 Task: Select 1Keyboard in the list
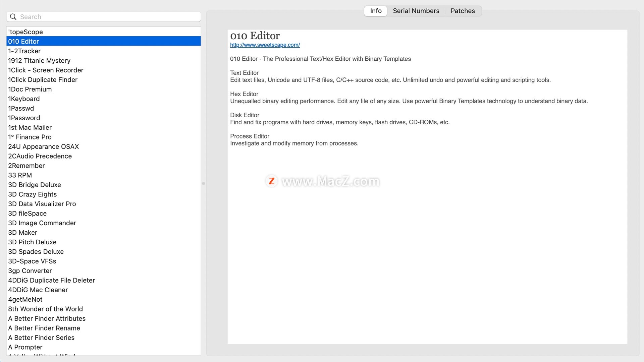pyautogui.click(x=104, y=99)
